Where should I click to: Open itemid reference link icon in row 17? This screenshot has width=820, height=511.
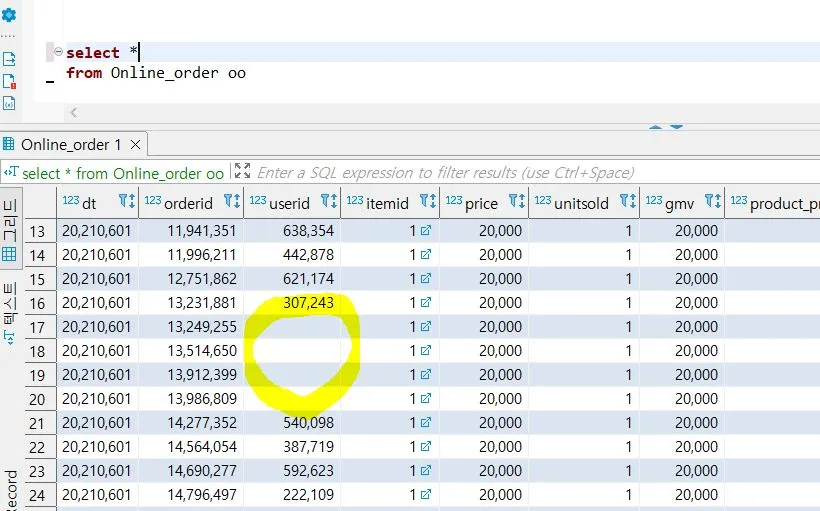tap(426, 326)
